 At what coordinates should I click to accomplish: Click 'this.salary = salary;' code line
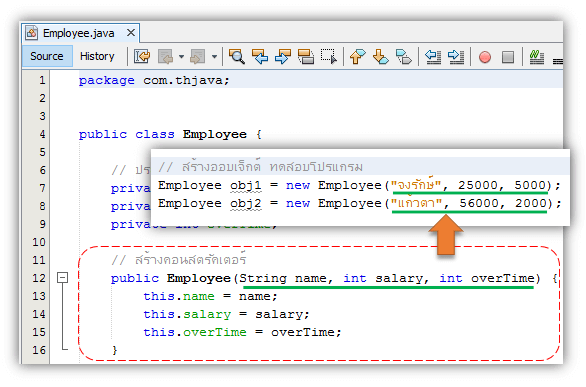(x=226, y=314)
